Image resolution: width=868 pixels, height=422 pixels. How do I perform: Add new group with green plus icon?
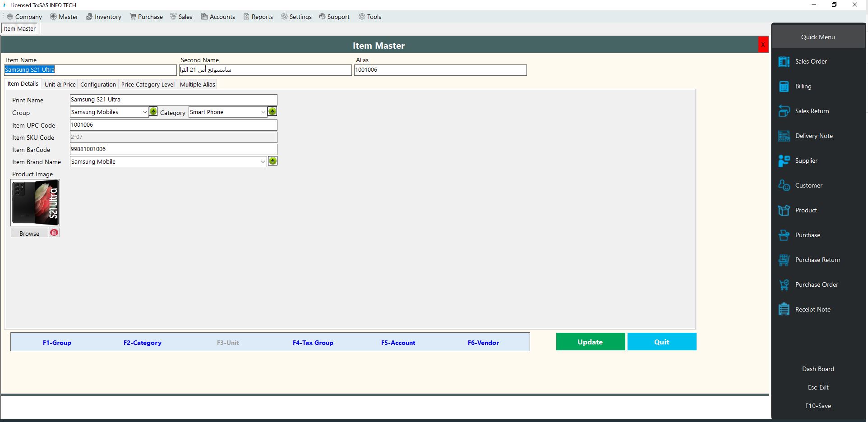pos(153,111)
